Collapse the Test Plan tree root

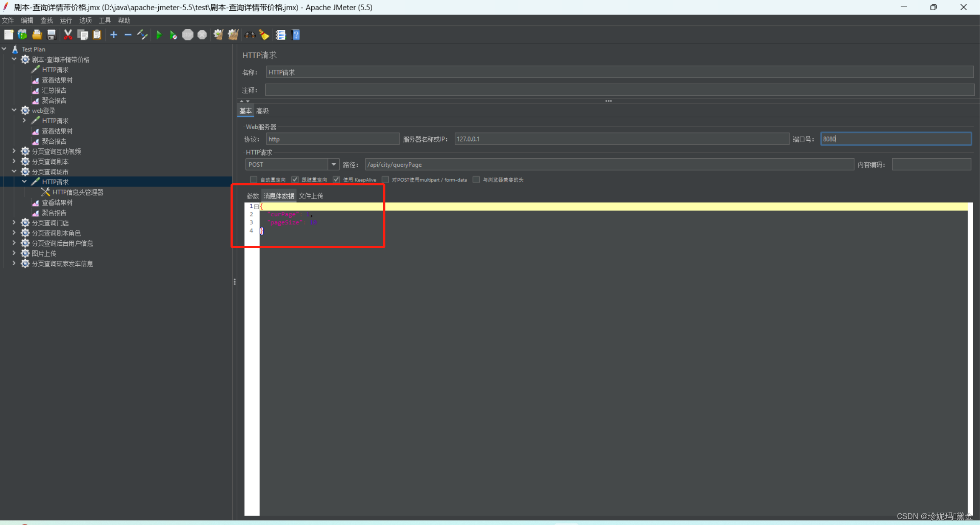tap(4, 49)
